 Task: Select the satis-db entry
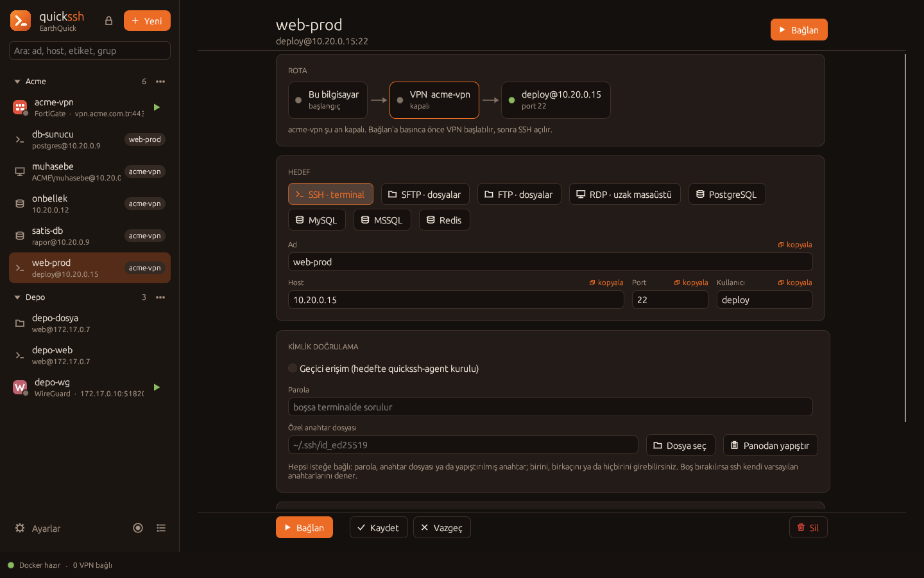click(90, 236)
